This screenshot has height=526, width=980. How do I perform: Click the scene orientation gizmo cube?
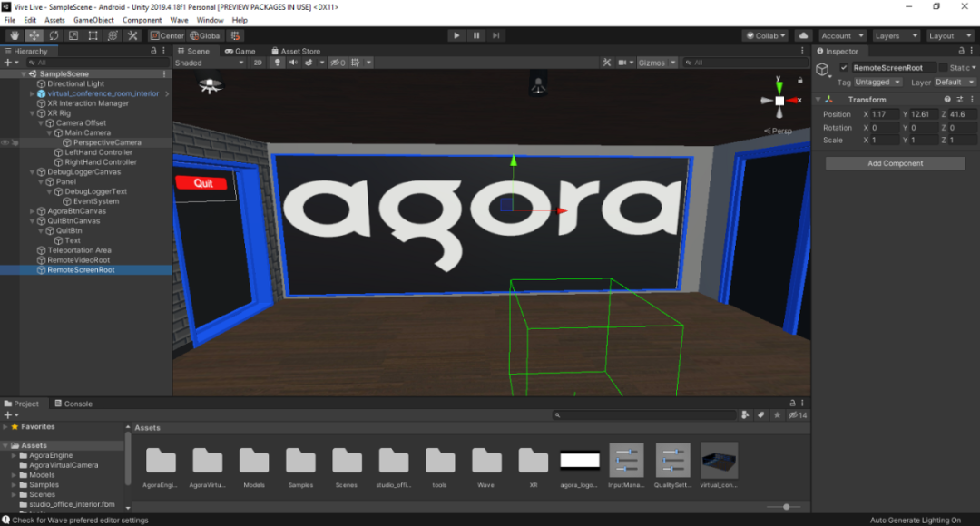779,101
